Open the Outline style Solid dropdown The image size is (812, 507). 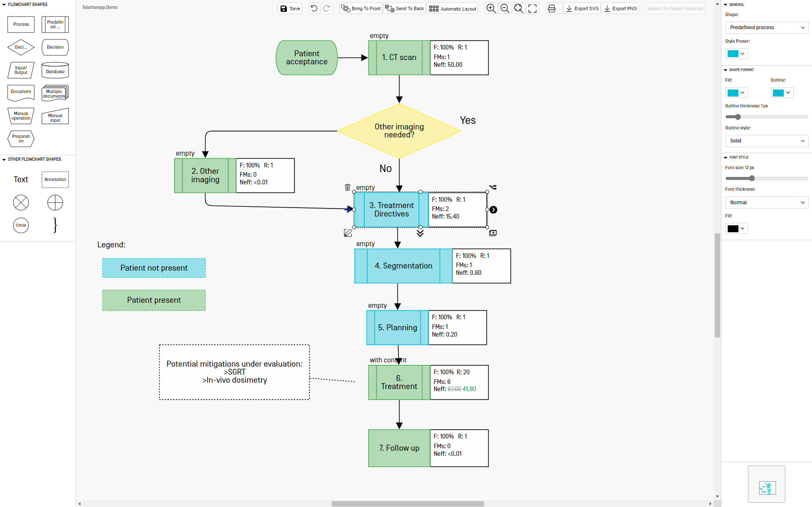pyautogui.click(x=767, y=141)
